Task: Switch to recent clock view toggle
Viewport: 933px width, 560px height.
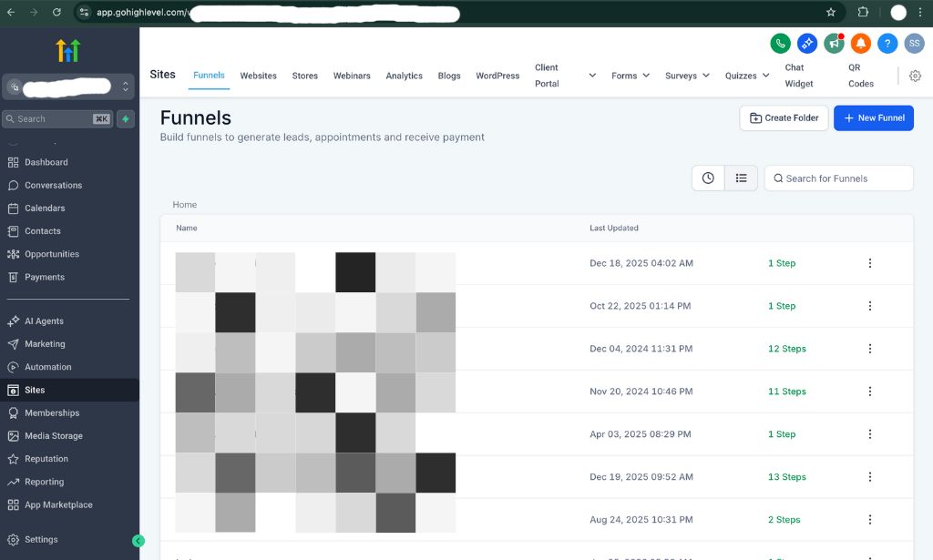Action: [708, 178]
